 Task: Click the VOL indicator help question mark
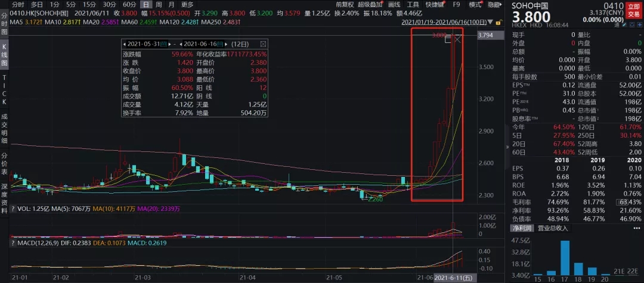[14, 209]
